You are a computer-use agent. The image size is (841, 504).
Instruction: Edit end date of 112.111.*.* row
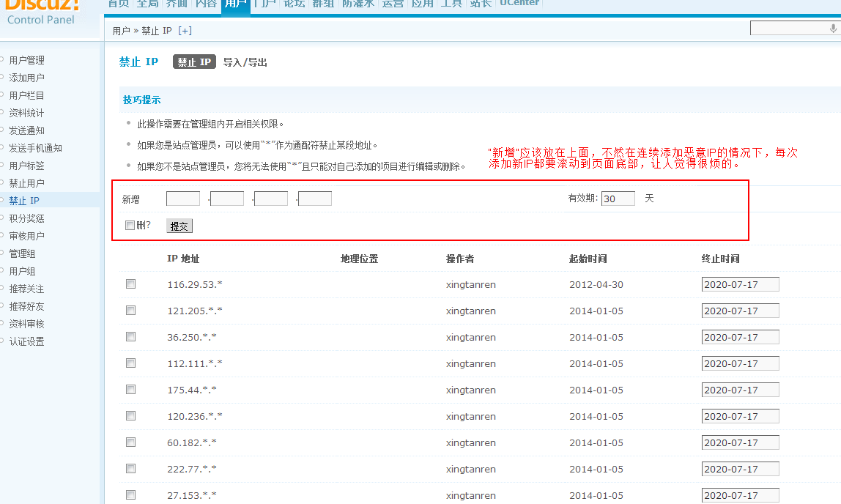coord(740,363)
